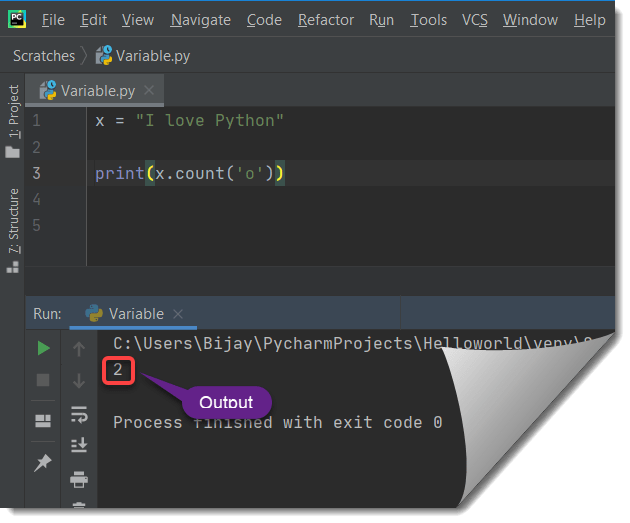
Task: Click line number 3 in gutter
Action: point(36,173)
